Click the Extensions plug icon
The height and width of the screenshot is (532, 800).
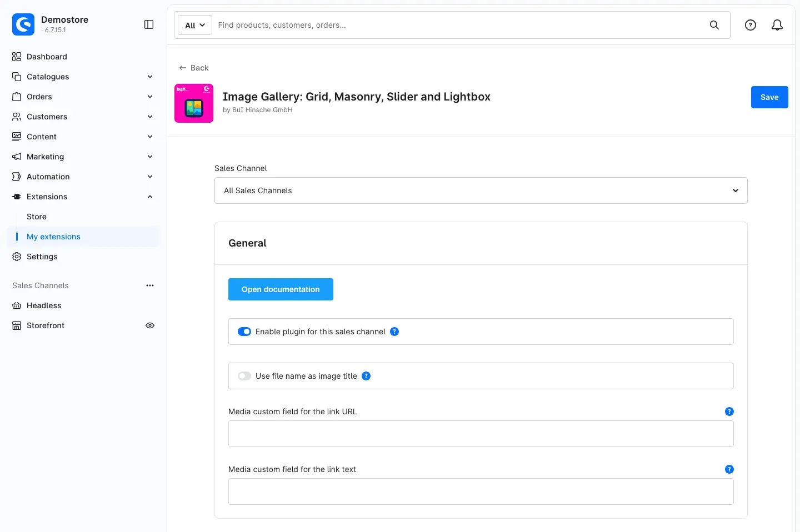point(17,197)
